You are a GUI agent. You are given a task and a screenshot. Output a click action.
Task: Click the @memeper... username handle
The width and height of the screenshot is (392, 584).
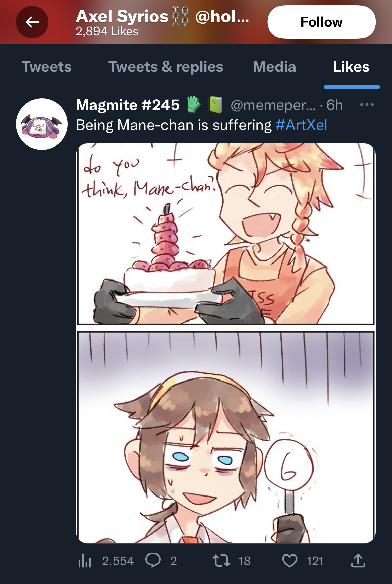273,105
